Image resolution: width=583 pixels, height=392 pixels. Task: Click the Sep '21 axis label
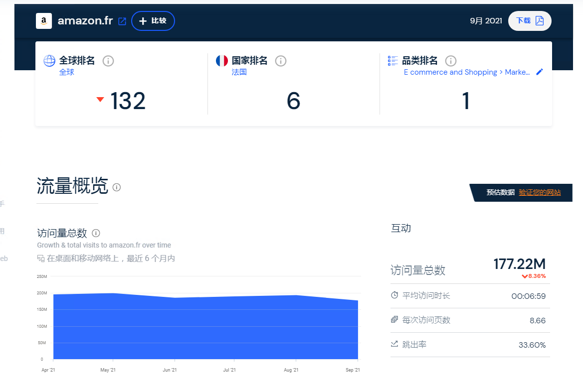coord(353,370)
